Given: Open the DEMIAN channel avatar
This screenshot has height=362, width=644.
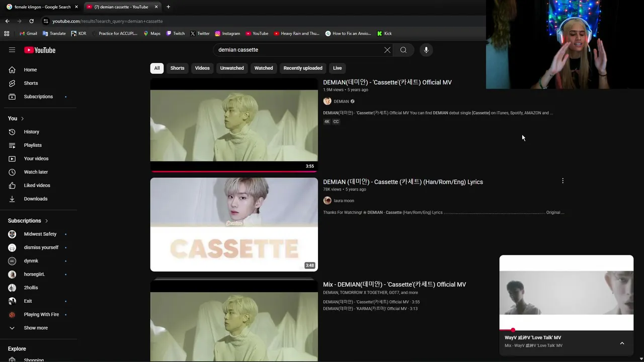Looking at the screenshot, I should click(327, 101).
